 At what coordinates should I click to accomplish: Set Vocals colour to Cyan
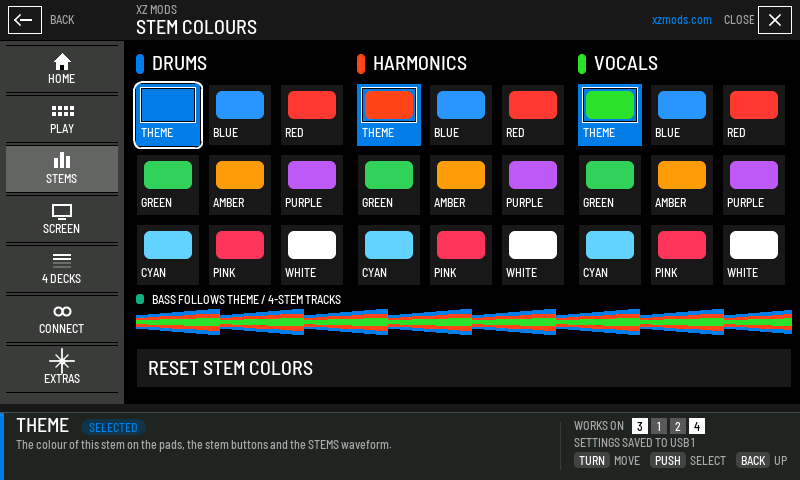(x=610, y=255)
